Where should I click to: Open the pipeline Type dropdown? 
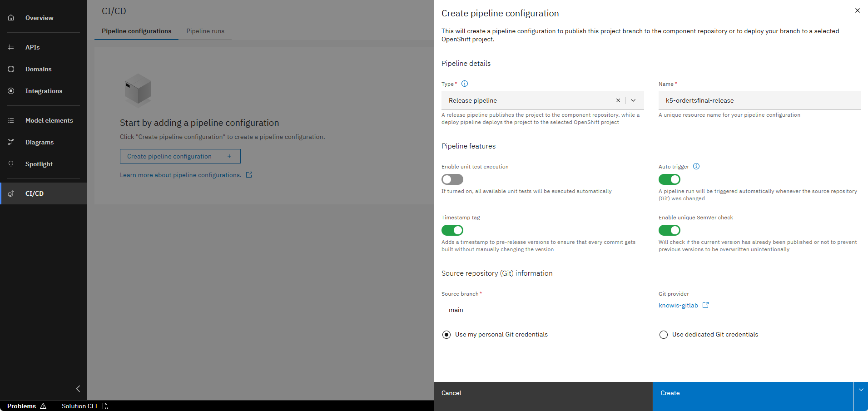[633, 100]
